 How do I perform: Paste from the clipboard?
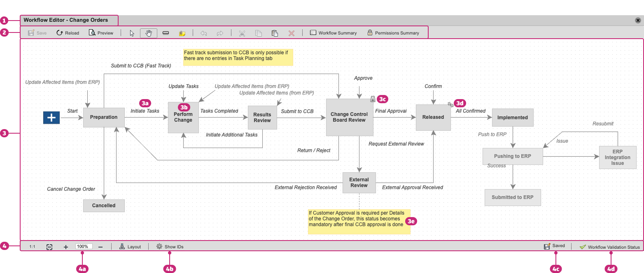(x=275, y=33)
